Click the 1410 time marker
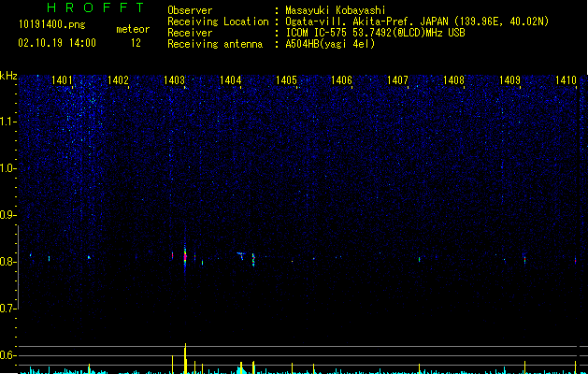 (x=566, y=79)
